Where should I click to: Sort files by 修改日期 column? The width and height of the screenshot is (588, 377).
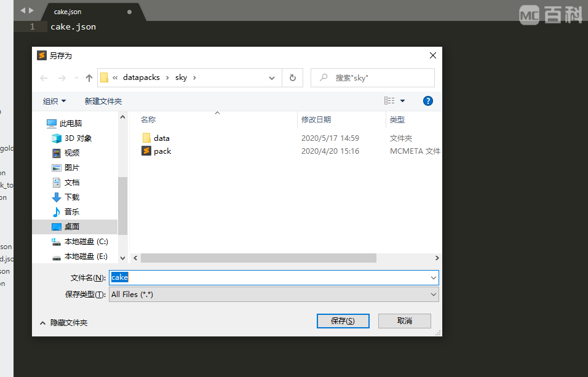click(316, 120)
